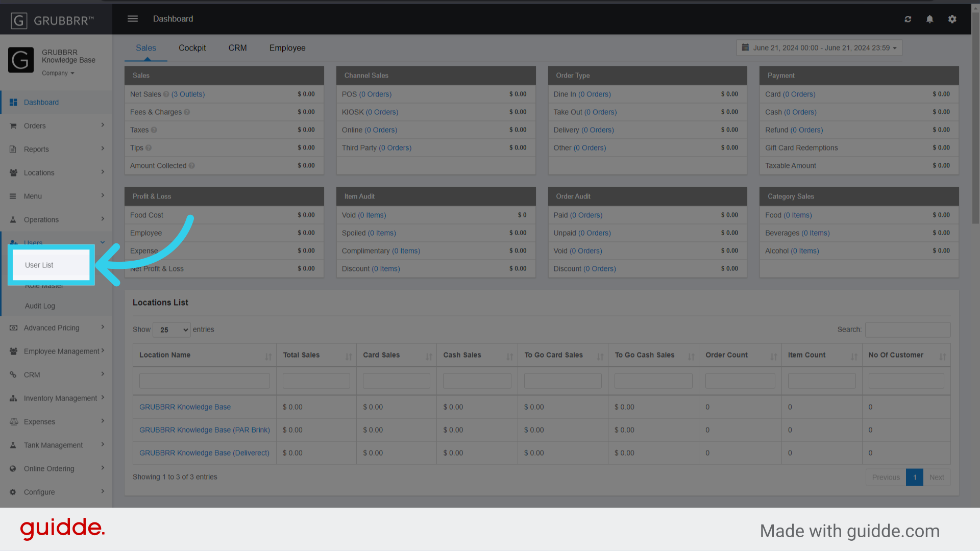
Task: Click the Expenses scale icon
Action: point(13,422)
